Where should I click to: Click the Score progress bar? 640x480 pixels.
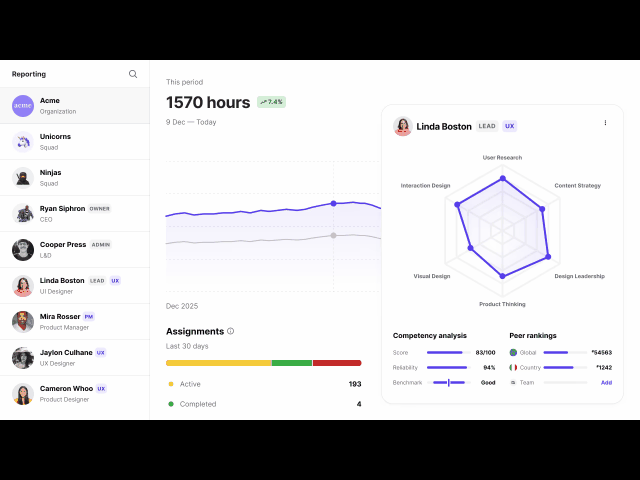click(x=447, y=352)
